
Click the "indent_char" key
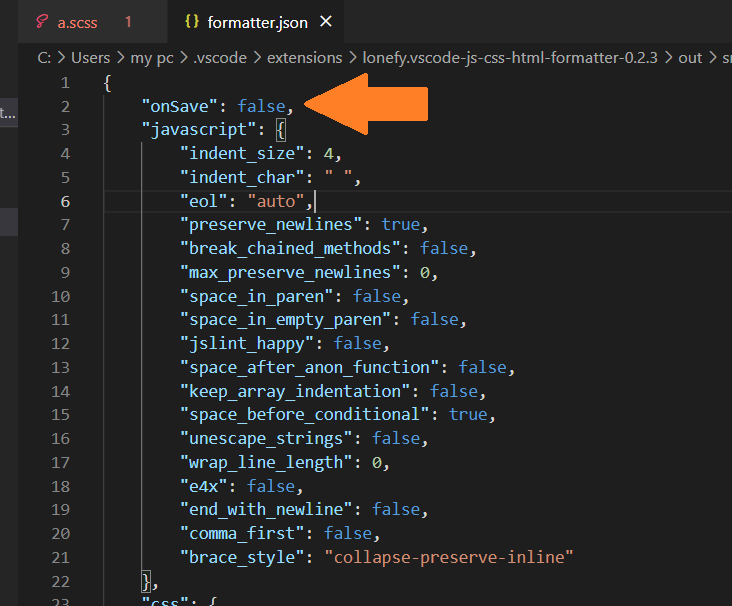(x=242, y=178)
